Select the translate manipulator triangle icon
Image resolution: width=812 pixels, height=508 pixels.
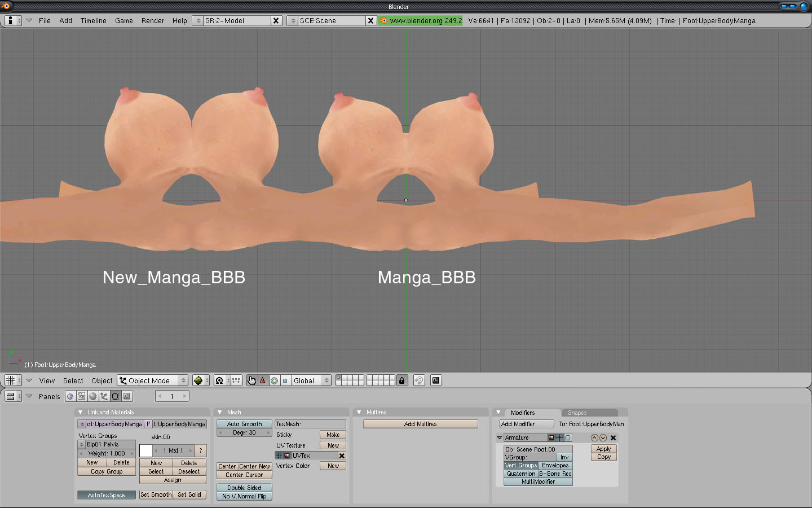click(263, 380)
